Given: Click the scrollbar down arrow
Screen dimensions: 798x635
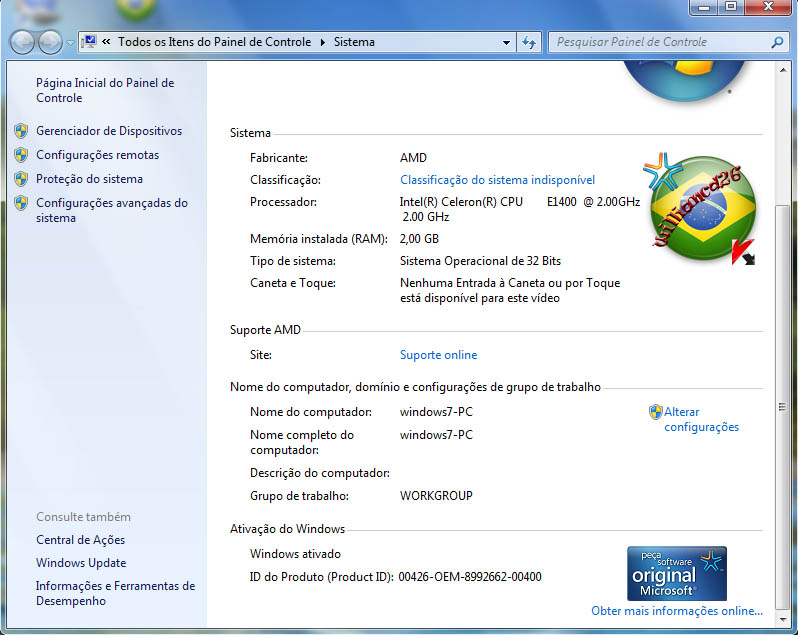Looking at the screenshot, I should click(x=782, y=620).
